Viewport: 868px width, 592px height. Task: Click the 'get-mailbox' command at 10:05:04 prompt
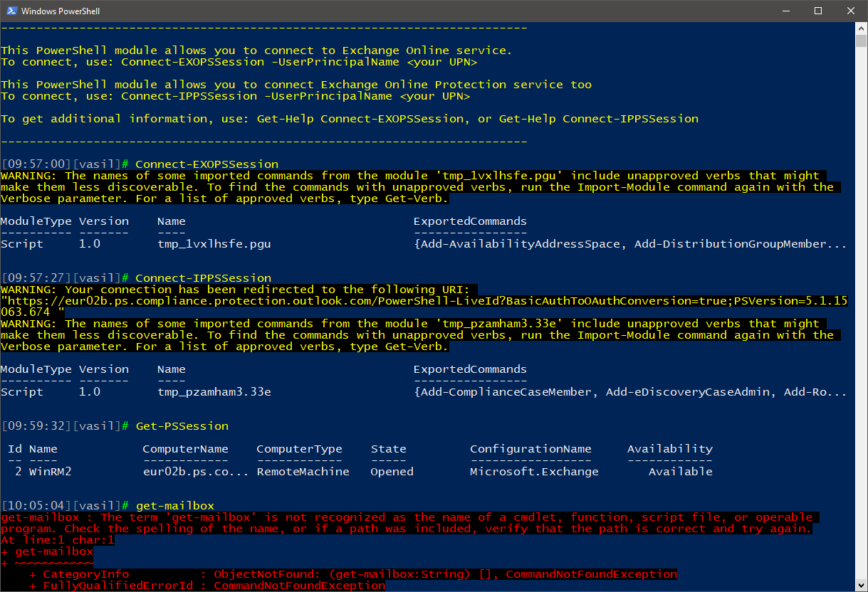174,506
